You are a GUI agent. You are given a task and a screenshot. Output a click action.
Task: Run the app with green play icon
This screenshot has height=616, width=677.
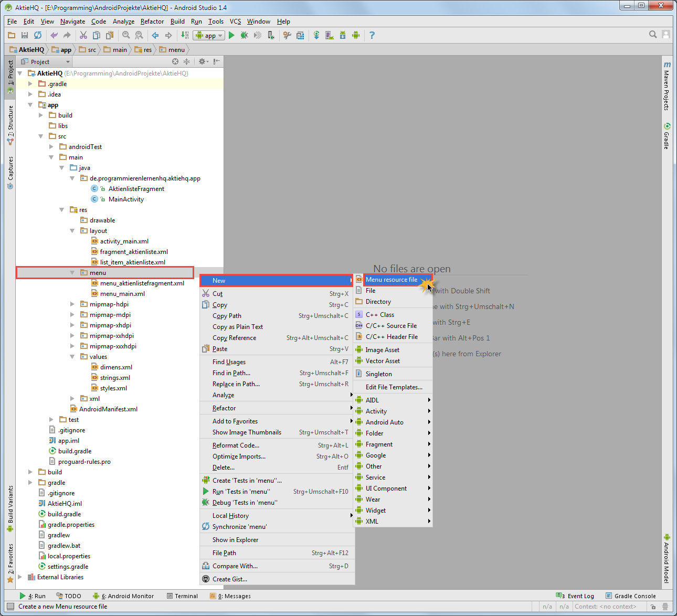pyautogui.click(x=231, y=35)
